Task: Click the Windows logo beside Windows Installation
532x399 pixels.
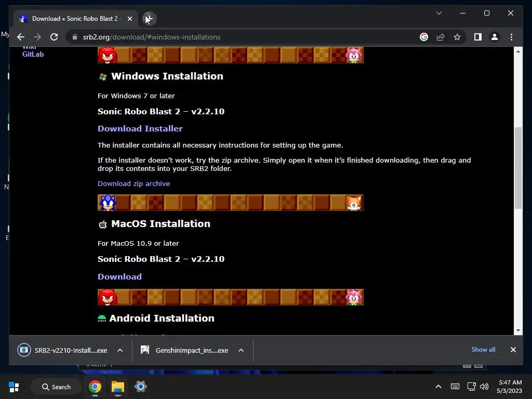Action: [x=103, y=77]
